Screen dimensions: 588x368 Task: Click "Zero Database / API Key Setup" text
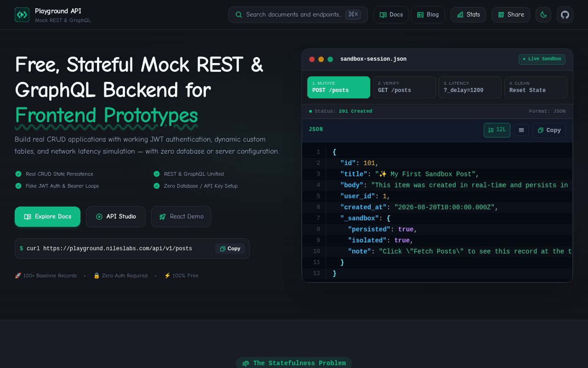tap(201, 186)
